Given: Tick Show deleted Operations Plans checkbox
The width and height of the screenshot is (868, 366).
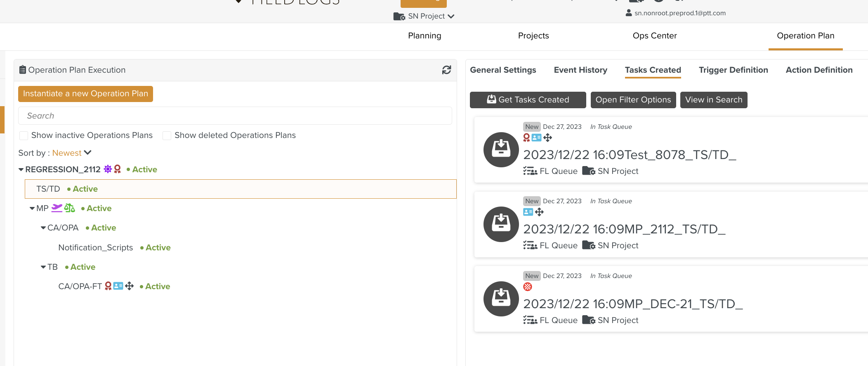Looking at the screenshot, I should (167, 135).
